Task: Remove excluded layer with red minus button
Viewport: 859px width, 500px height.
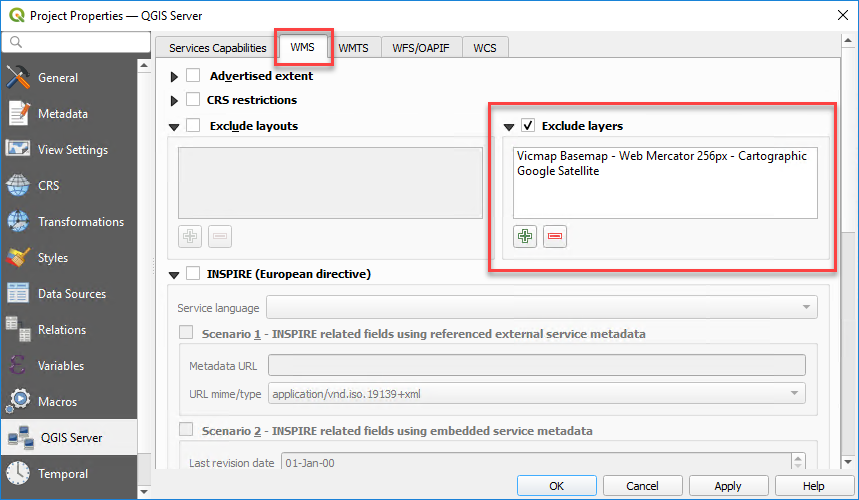Action: (555, 236)
